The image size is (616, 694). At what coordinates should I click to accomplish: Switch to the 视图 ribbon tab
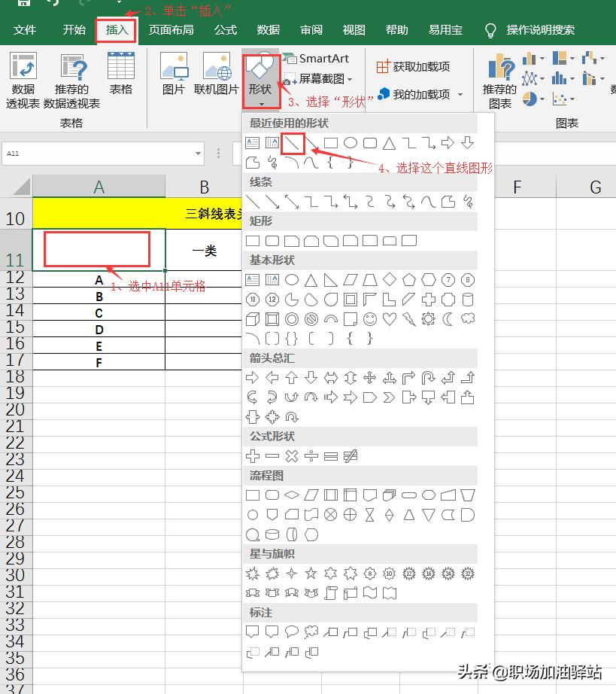pos(353,30)
